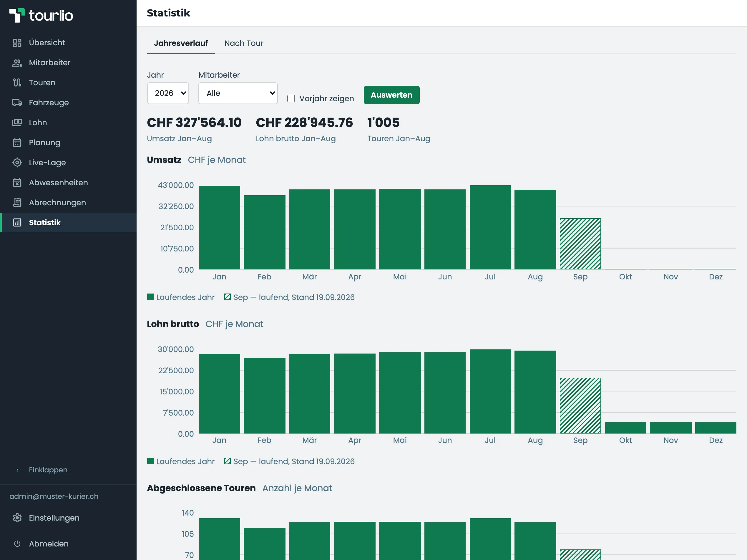Click the Planung calendar icon
The height and width of the screenshot is (560, 747).
17,143
